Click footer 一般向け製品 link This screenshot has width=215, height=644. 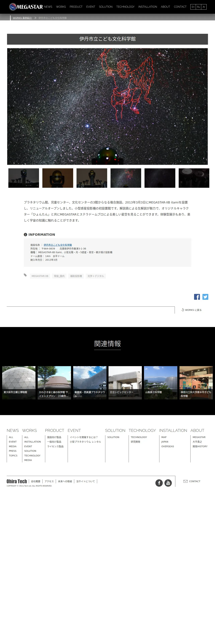point(54,442)
